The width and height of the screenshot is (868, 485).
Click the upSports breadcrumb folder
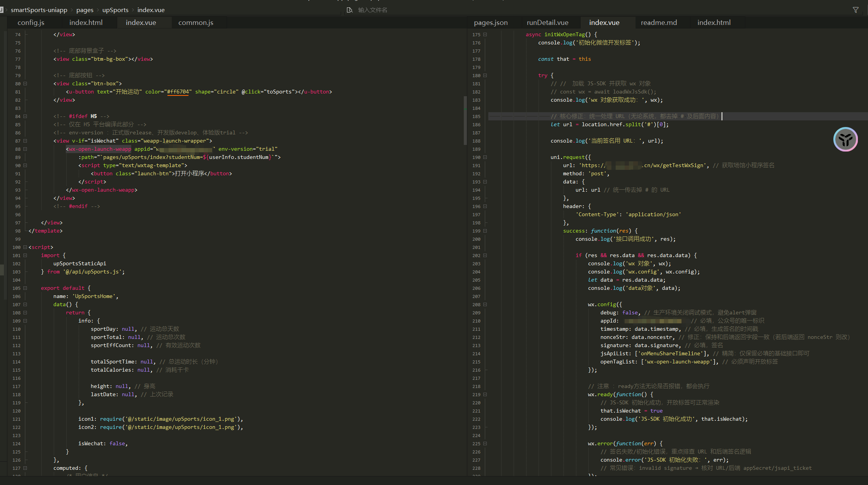click(115, 10)
